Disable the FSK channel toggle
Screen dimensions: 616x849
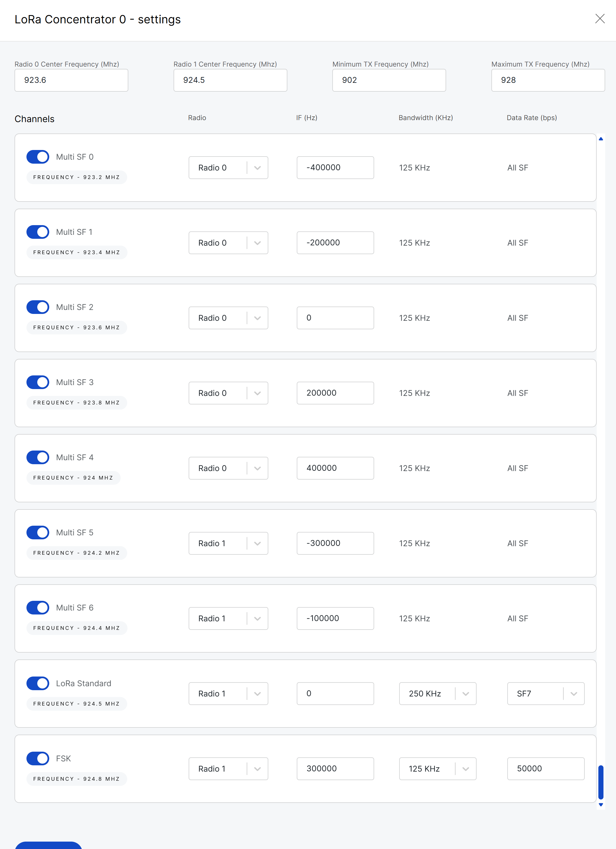coord(38,758)
